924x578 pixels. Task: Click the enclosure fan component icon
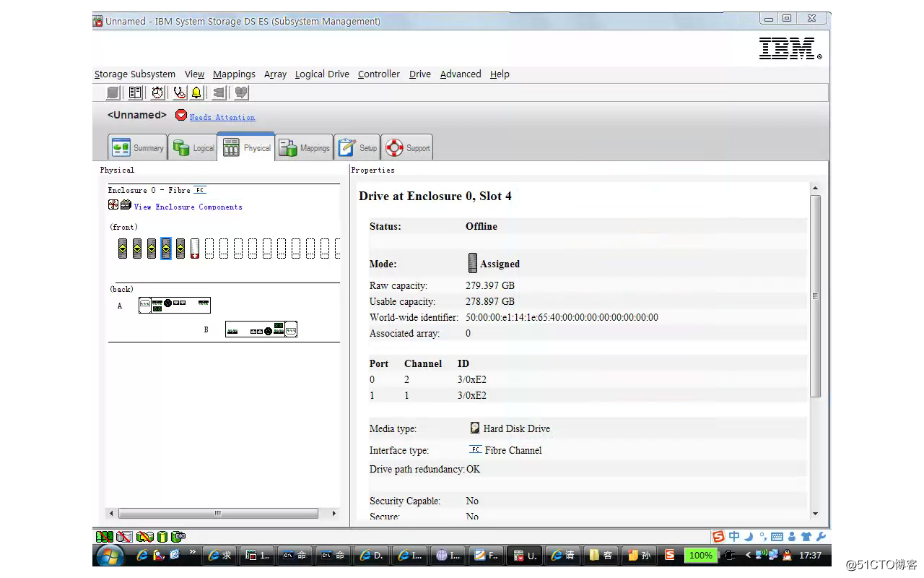coord(113,205)
